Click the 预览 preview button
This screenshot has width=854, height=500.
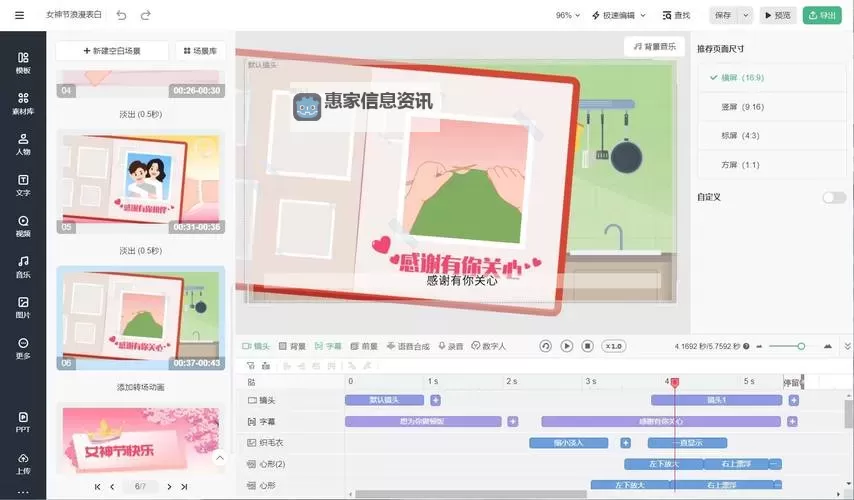click(x=778, y=15)
